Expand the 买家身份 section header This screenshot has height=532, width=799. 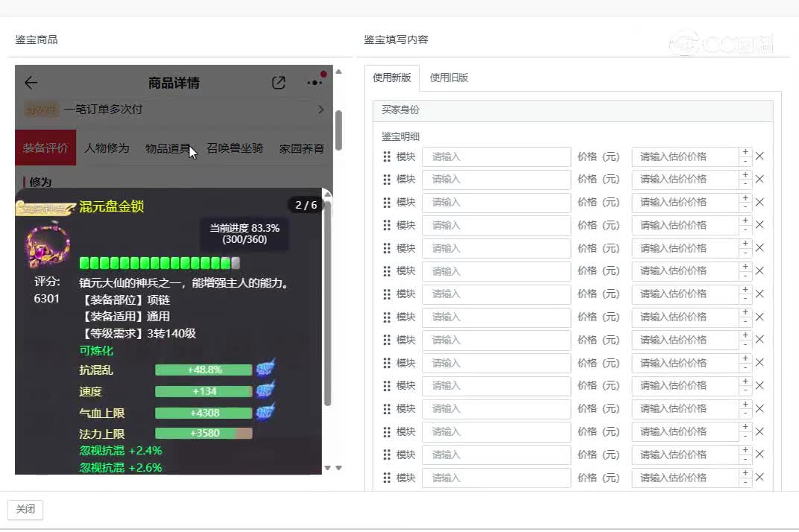click(x=572, y=110)
